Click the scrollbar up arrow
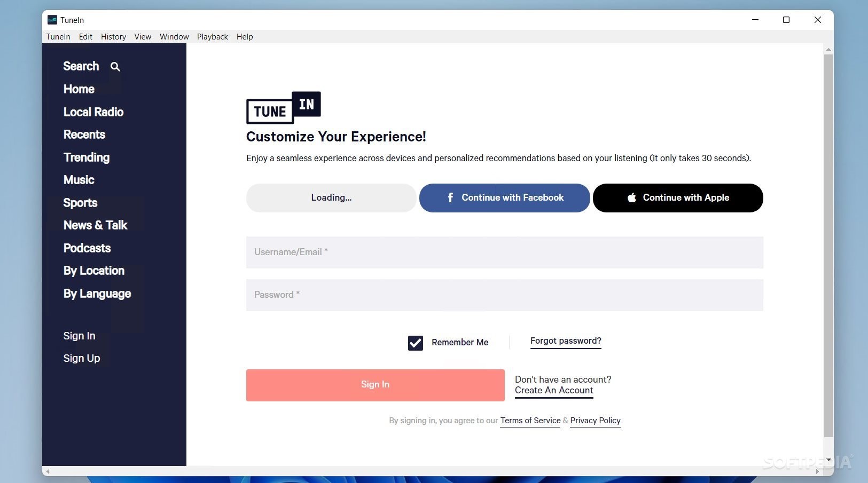The width and height of the screenshot is (868, 483). click(x=828, y=50)
